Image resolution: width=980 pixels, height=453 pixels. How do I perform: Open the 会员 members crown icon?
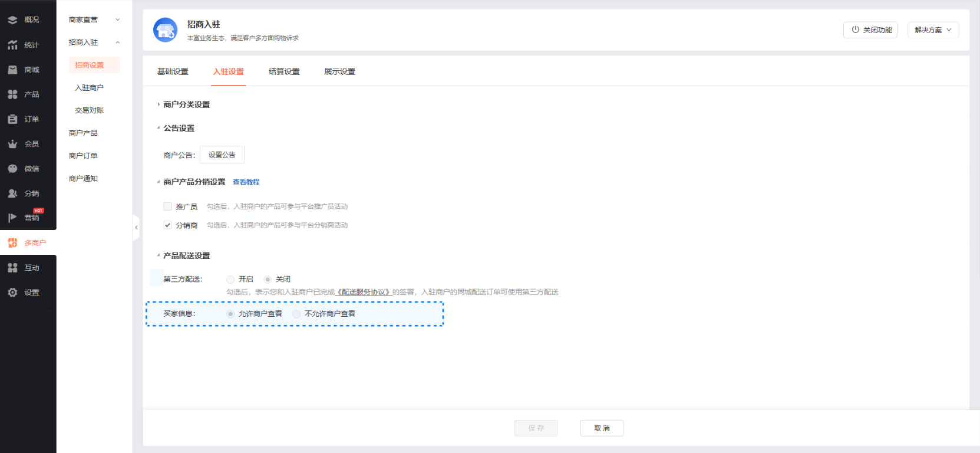click(x=12, y=144)
